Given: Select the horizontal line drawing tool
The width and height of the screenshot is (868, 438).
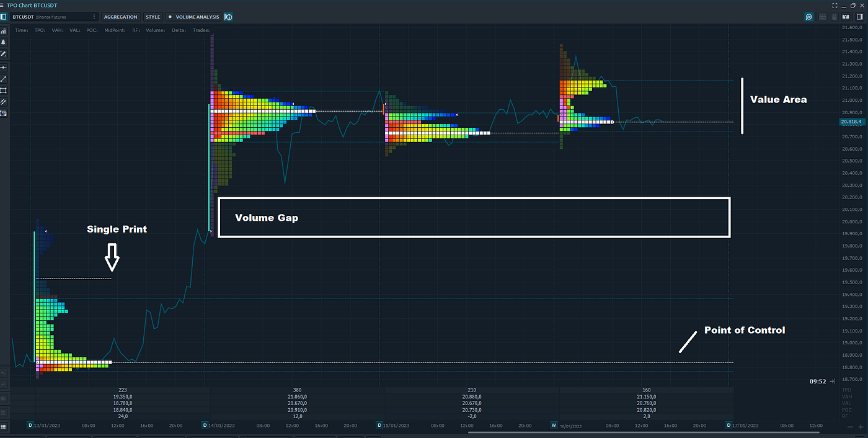Looking at the screenshot, I should click(4, 67).
